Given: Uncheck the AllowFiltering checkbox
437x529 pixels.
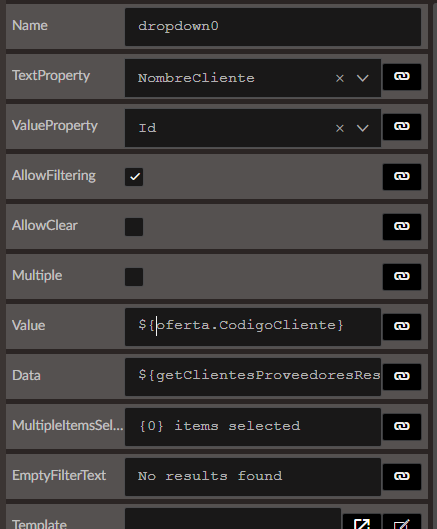Looking at the screenshot, I should coord(134,176).
